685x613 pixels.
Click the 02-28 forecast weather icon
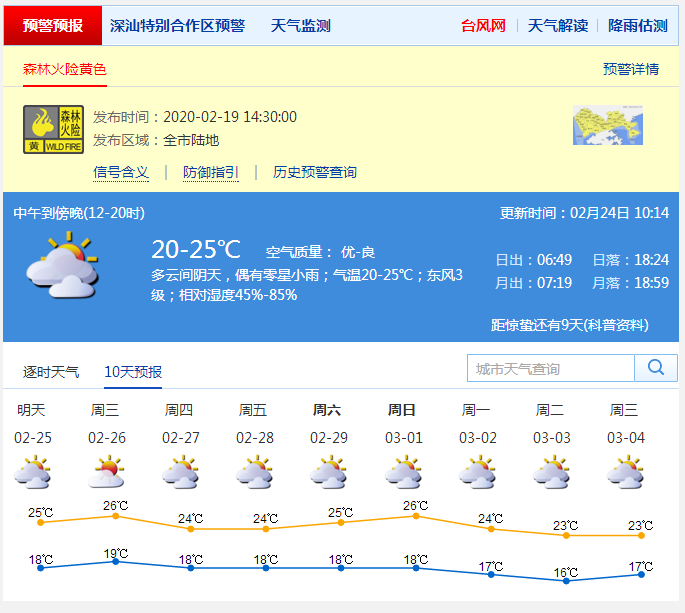(255, 472)
